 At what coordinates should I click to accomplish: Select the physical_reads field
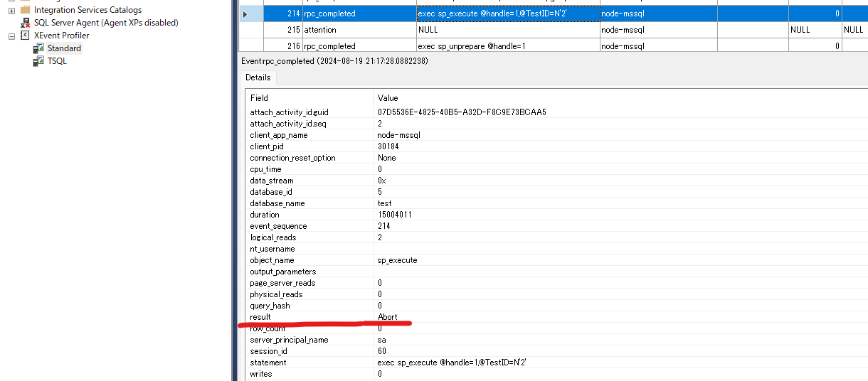(x=276, y=294)
